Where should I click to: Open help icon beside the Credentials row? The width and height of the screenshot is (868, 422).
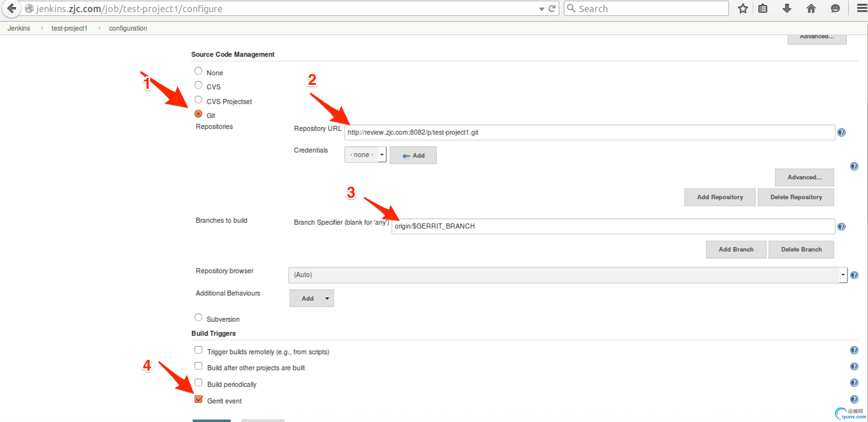click(854, 166)
